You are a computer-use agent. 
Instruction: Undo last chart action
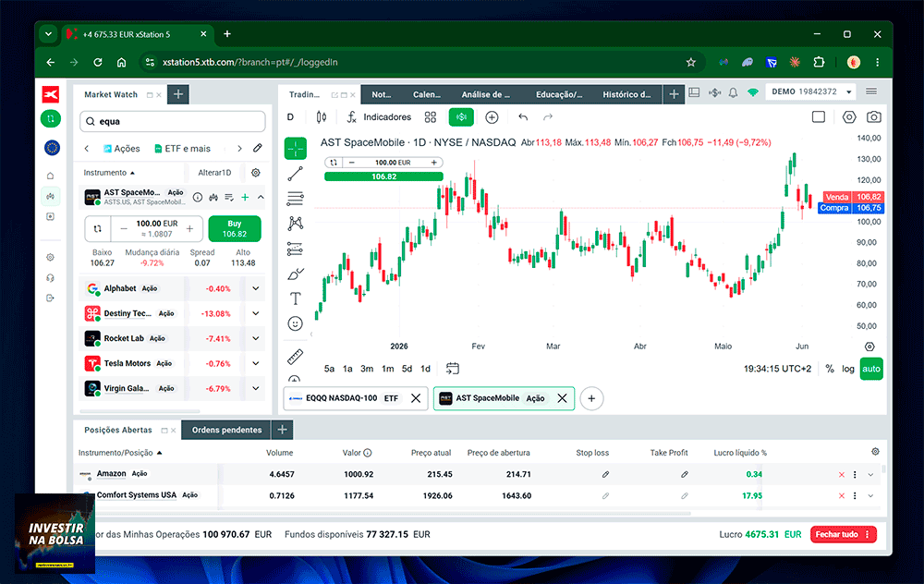(523, 117)
